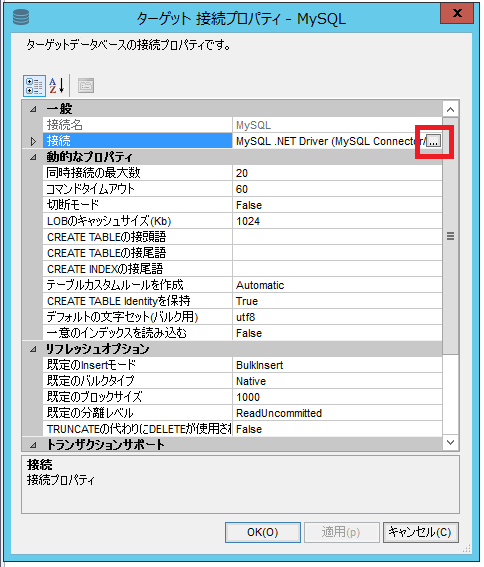Open connection editor ellipsis button
Image resolution: width=484 pixels, height=567 pixels.
[x=433, y=141]
